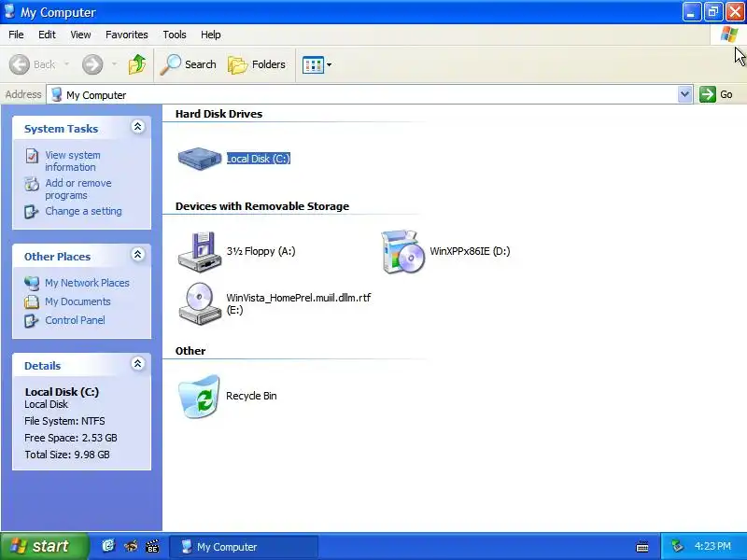This screenshot has width=747, height=560.
Task: Toggle the Folders pane
Action: (257, 64)
